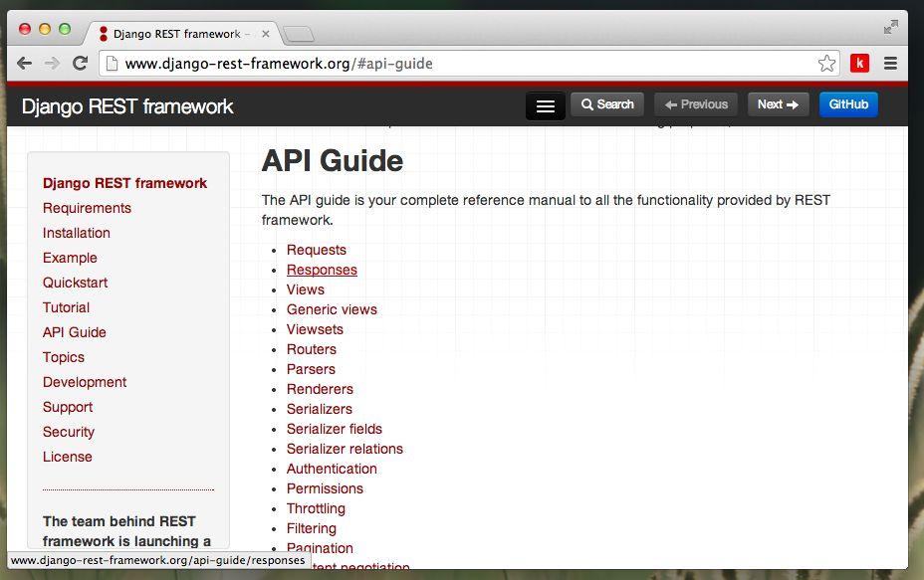Screen dimensions: 924x580
Task: Open the Pagination guide link
Action: click(x=320, y=548)
